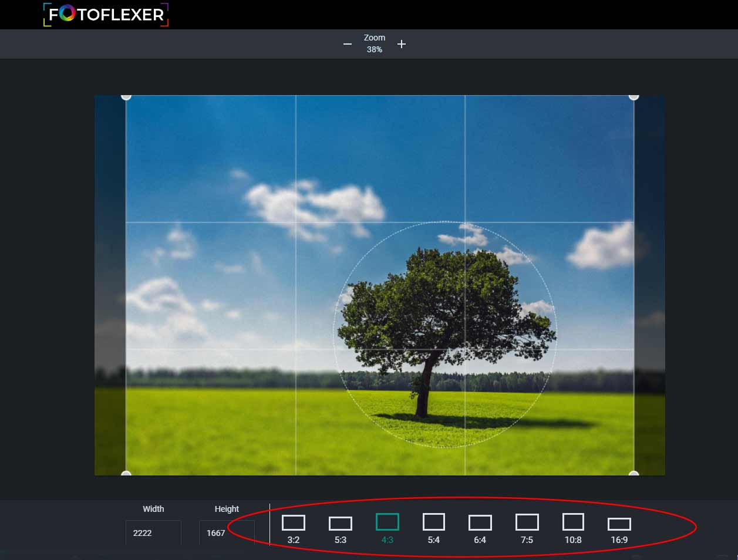Click the Width input field
Viewport: 738px width, 560px height.
coord(153,533)
